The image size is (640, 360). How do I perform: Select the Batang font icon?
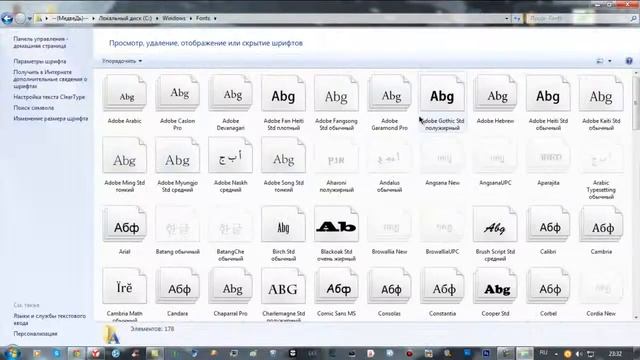click(178, 224)
